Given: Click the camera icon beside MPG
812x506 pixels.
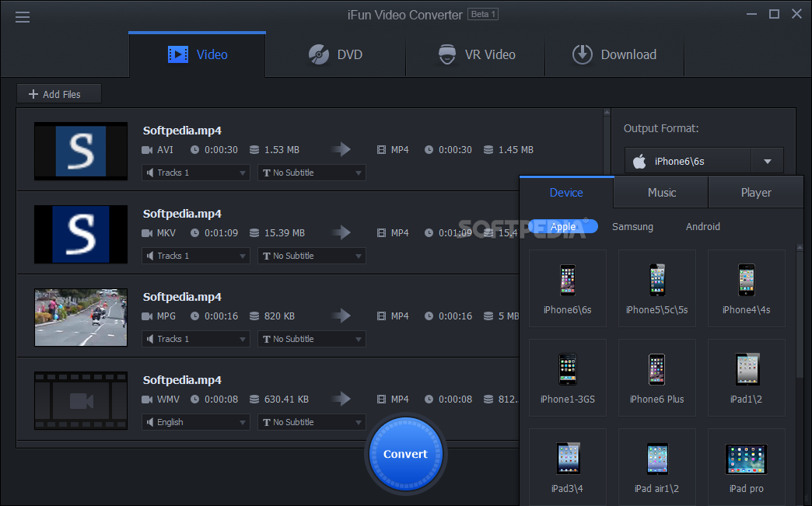Looking at the screenshot, I should point(147,316).
